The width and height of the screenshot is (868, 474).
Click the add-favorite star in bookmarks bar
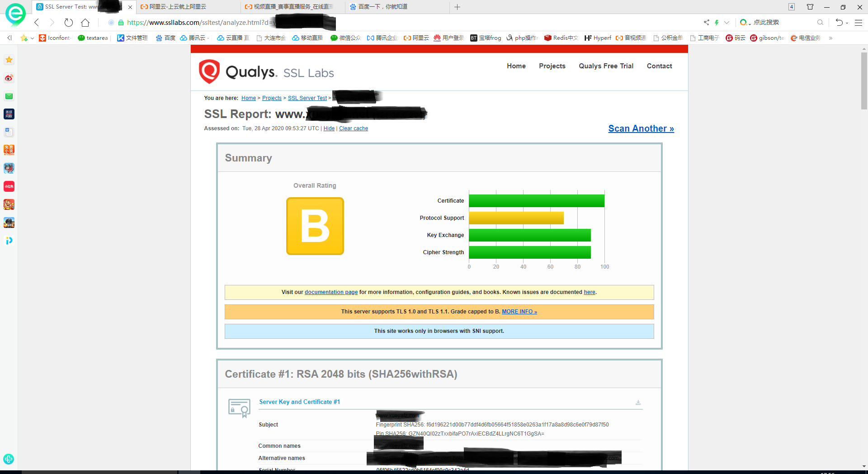[x=24, y=38]
